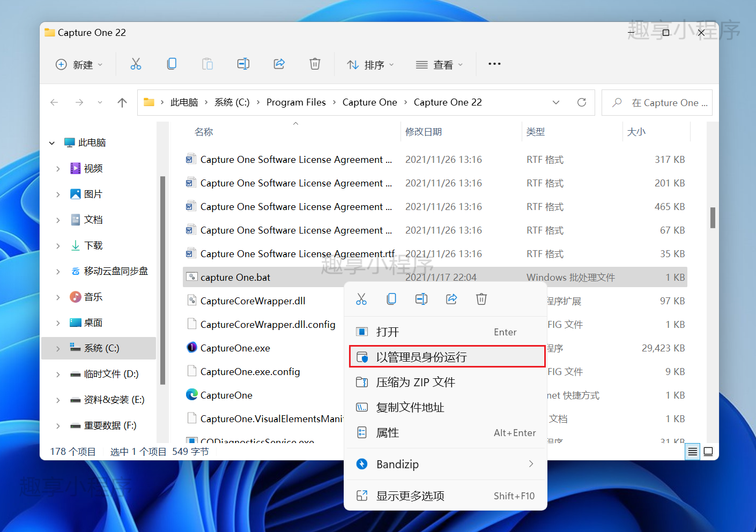Open the 排序 (Sort) dropdown
The width and height of the screenshot is (756, 532).
coord(370,65)
